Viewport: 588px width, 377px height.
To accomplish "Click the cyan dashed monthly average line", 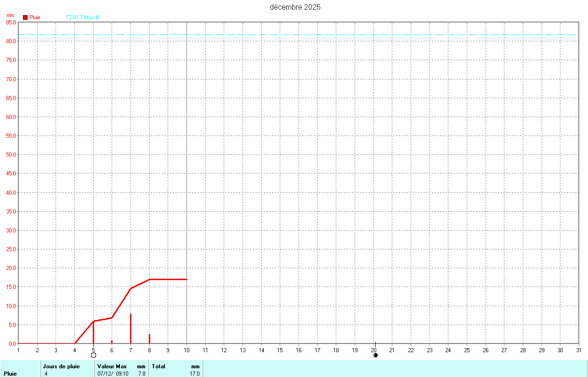I will coord(367,34).
